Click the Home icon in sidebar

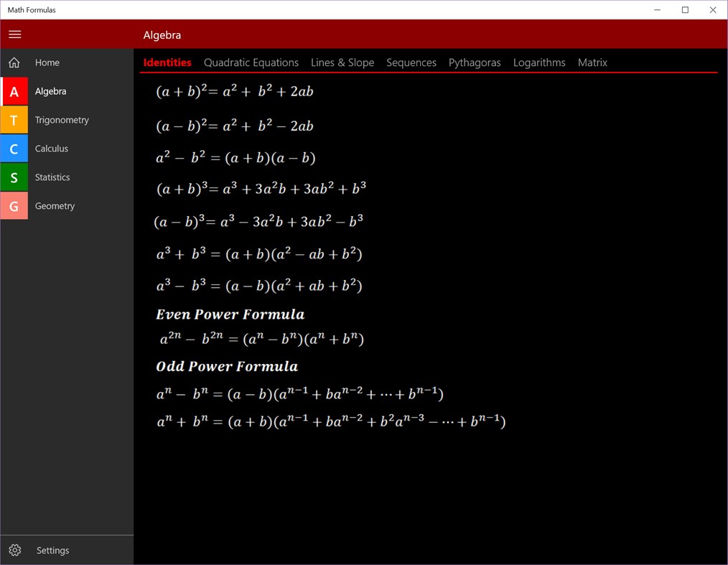point(13,62)
